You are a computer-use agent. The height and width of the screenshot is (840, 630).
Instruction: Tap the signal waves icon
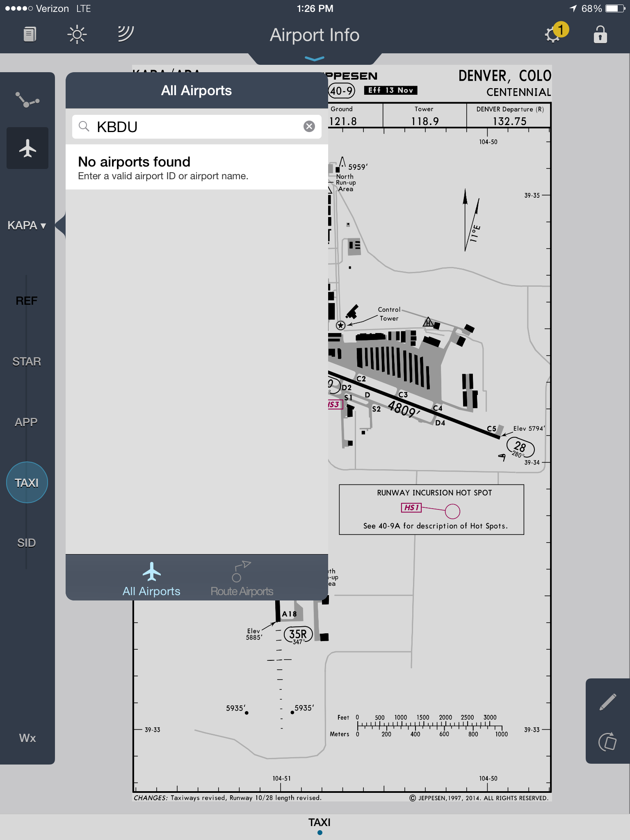coord(125,34)
